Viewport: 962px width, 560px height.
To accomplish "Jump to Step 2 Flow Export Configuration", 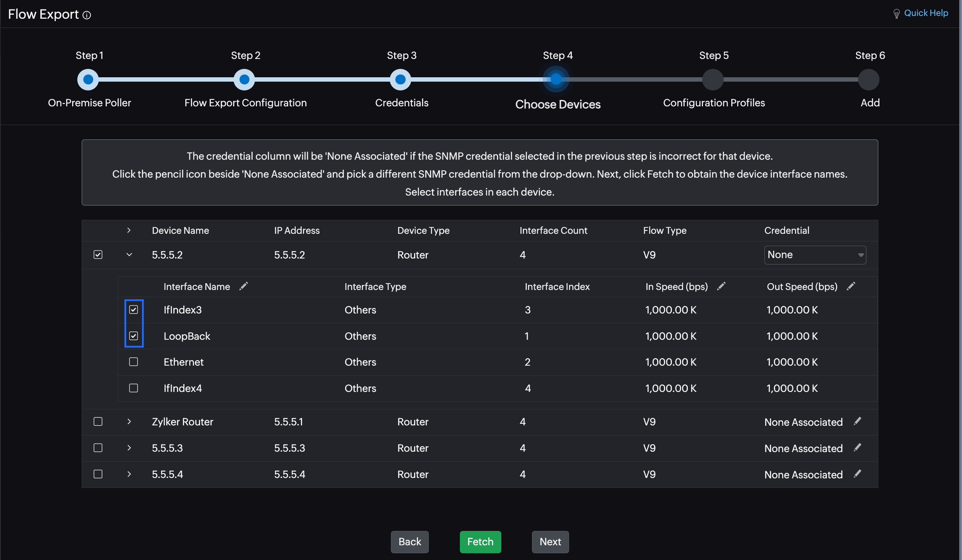I will tap(244, 80).
